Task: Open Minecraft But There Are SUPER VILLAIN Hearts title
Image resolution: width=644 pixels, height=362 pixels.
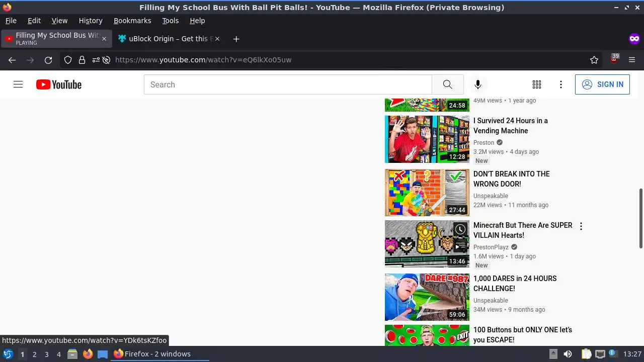Action: click(x=523, y=230)
